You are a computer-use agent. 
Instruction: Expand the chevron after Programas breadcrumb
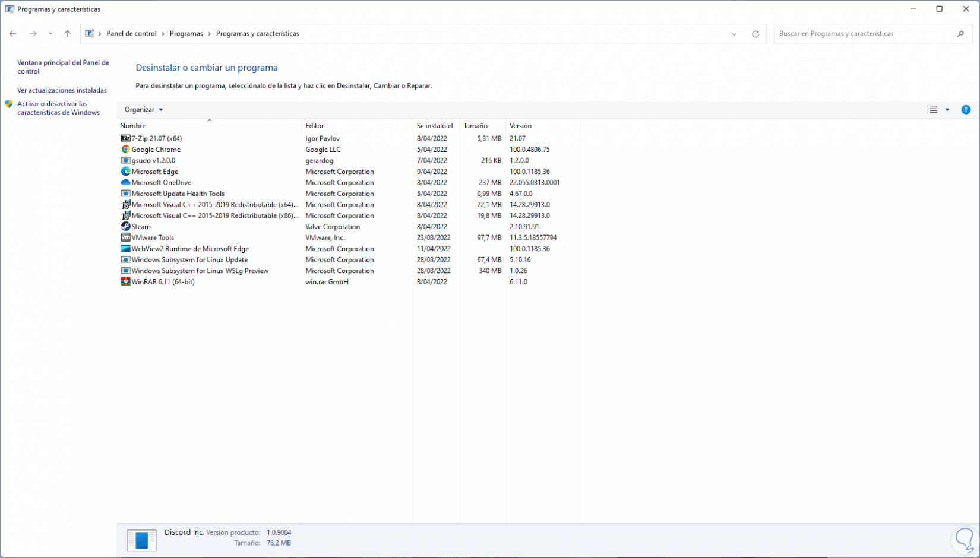pos(210,34)
